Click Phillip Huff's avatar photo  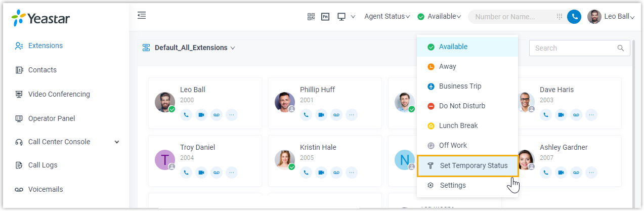pos(285,102)
